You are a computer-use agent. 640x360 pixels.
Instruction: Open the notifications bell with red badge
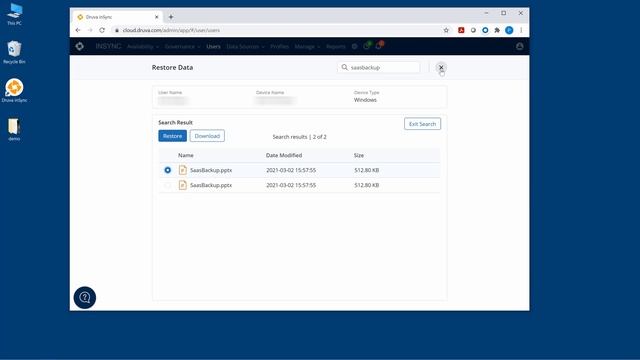coord(379,46)
